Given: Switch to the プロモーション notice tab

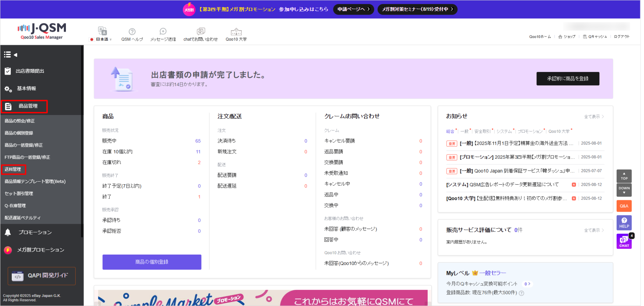Looking at the screenshot, I should [x=530, y=131].
